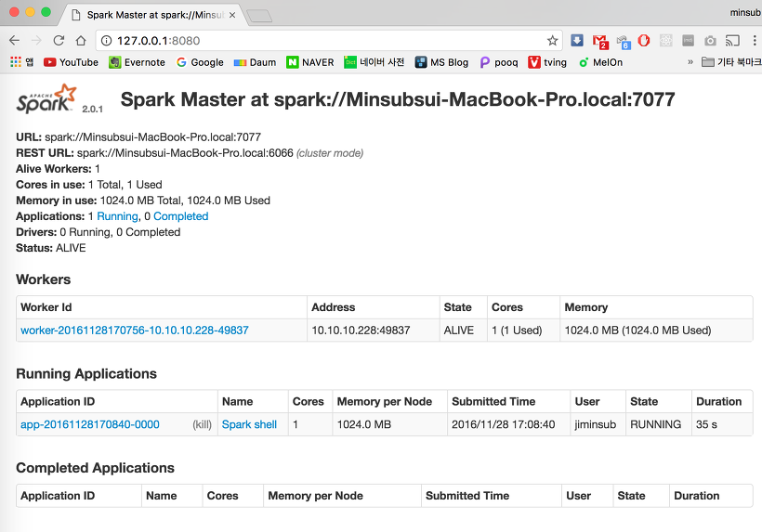Go to the browser home page
Screen dimensions: 762x532
click(81, 41)
